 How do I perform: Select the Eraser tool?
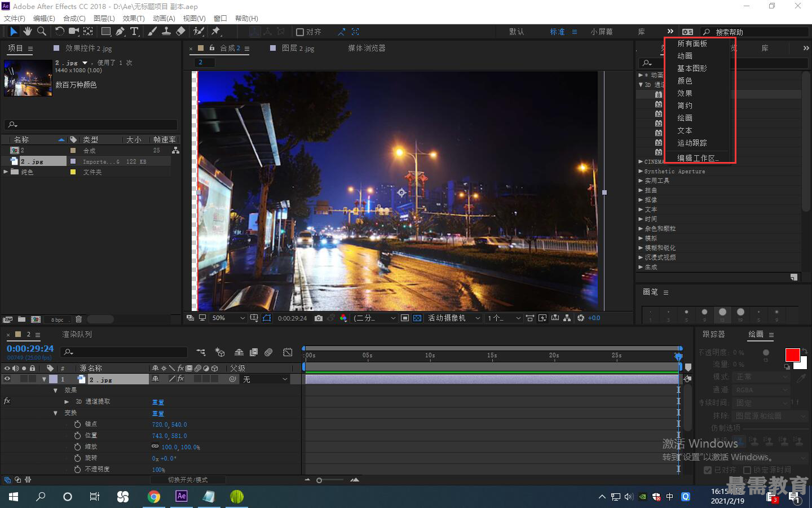[x=180, y=32]
